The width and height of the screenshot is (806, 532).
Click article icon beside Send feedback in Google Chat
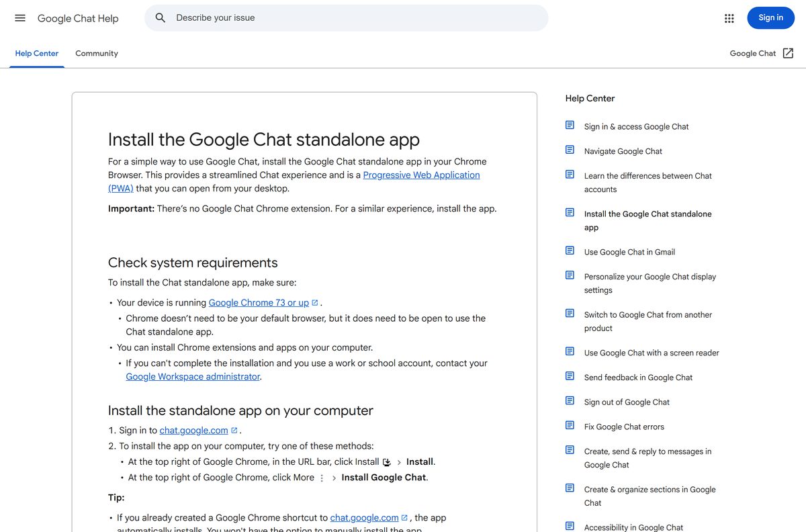pyautogui.click(x=570, y=376)
